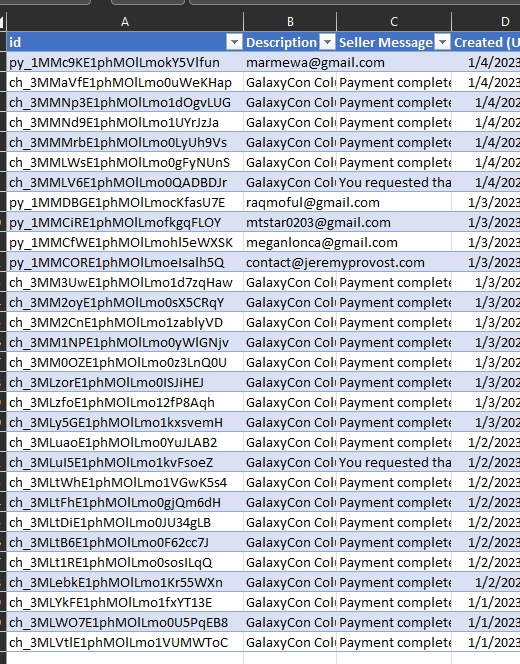Select the raqmoful@gmail.com cell
Image resolution: width=520 pixels, height=664 pixels.
pos(290,202)
